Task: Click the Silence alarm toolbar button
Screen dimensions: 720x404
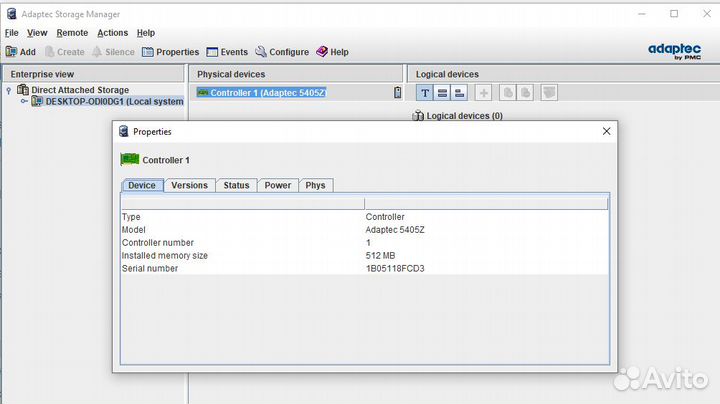Action: (113, 52)
